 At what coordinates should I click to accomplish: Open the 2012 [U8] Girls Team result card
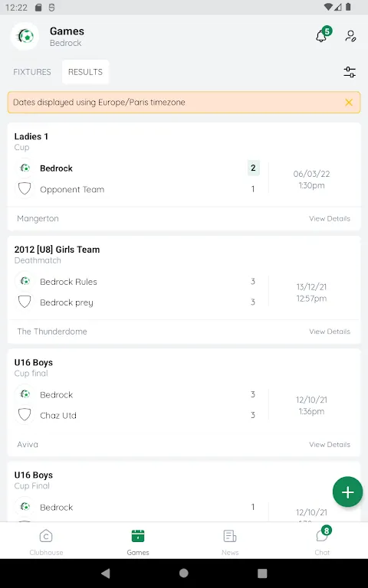pyautogui.click(x=184, y=289)
